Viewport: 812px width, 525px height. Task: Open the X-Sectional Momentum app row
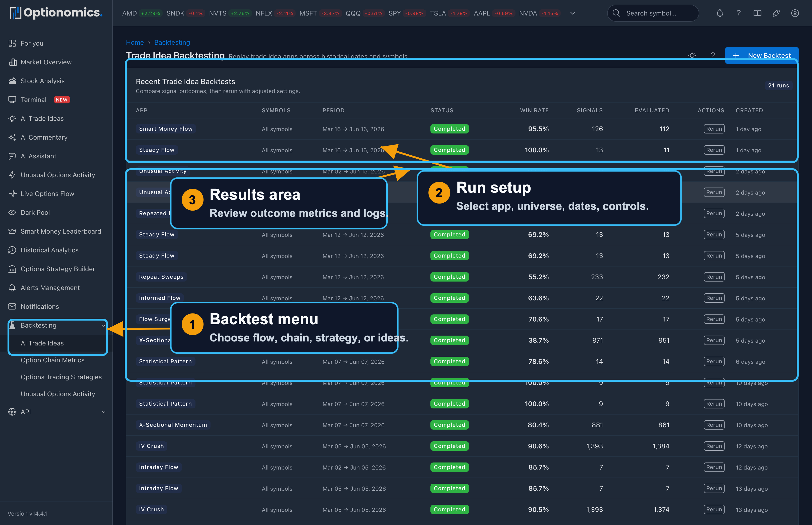click(173, 425)
